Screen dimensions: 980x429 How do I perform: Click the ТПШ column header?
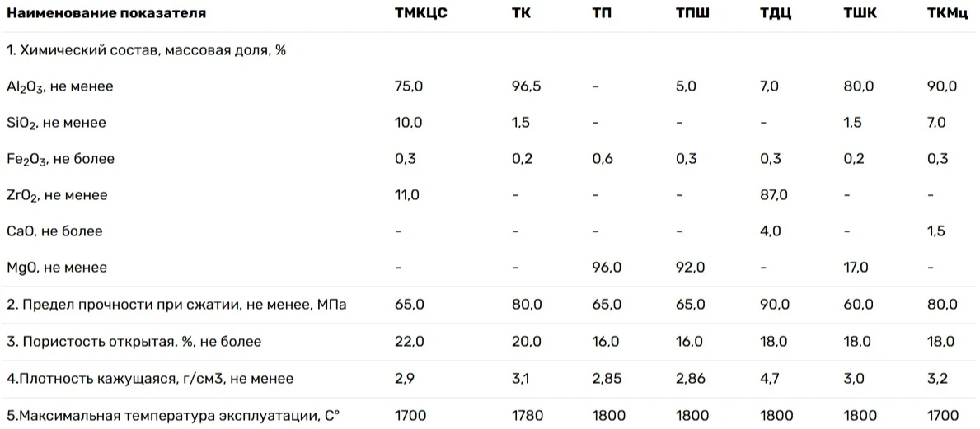click(x=694, y=13)
